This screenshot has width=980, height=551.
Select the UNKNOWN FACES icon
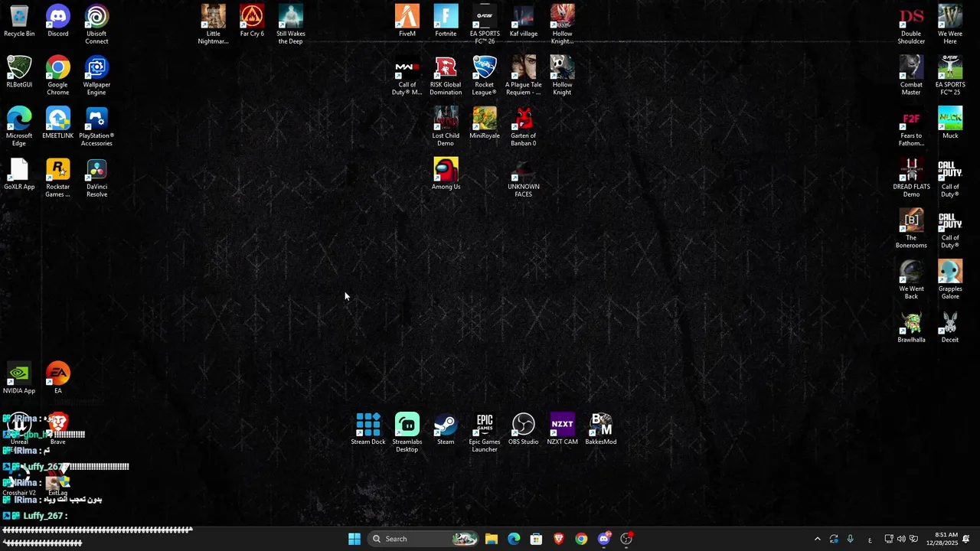pos(524,178)
